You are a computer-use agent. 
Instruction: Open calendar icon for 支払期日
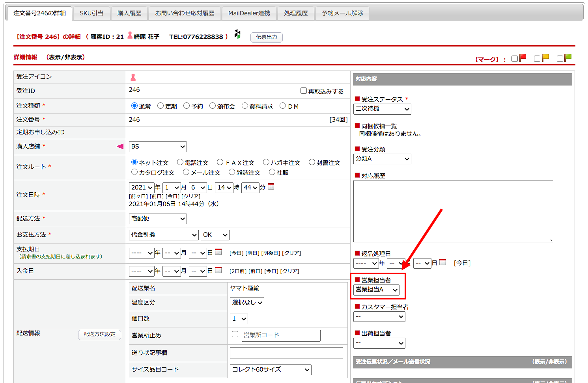pos(218,252)
